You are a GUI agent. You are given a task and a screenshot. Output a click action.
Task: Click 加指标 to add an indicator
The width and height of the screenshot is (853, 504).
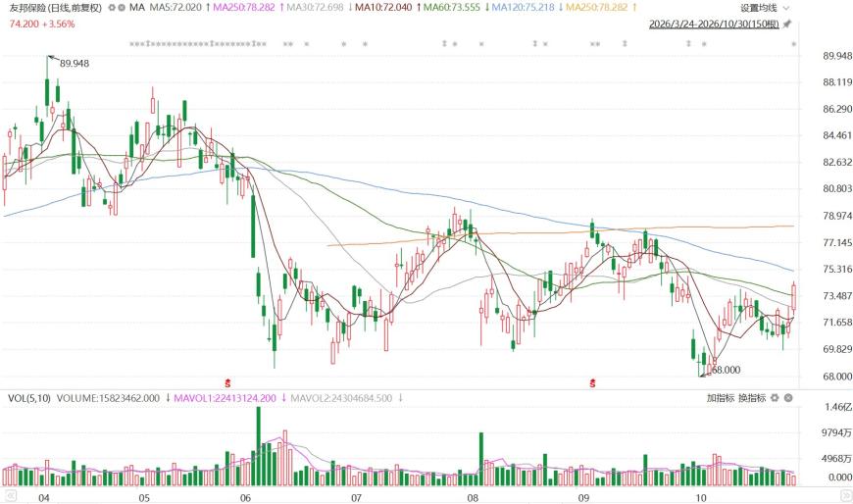(721, 398)
